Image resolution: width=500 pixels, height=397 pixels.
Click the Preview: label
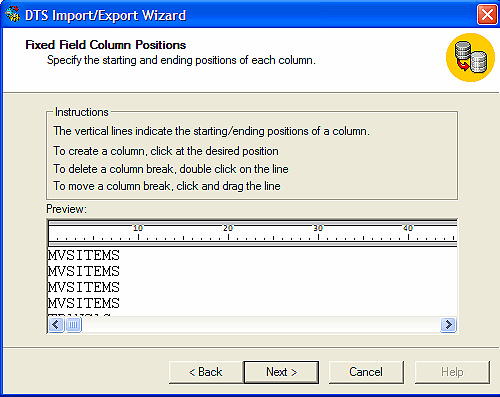(66, 209)
